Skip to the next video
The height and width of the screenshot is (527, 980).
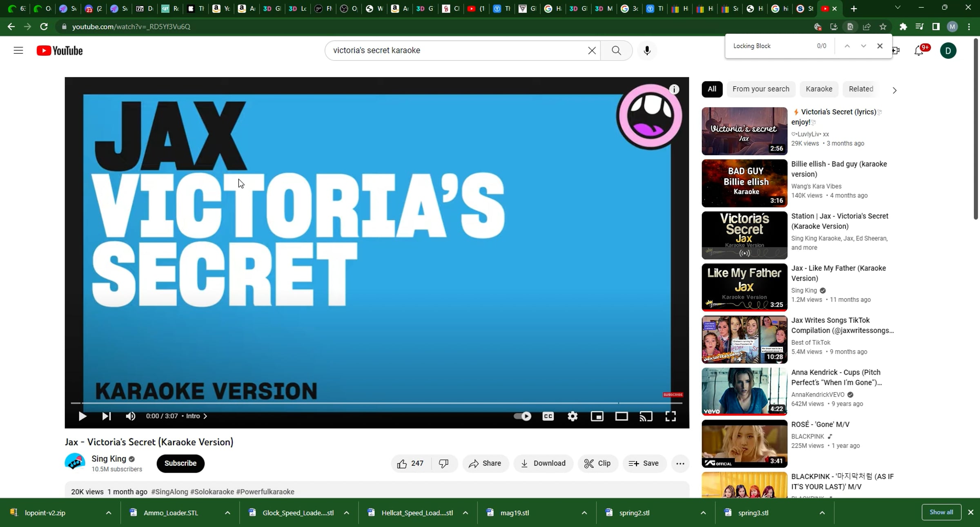tap(106, 416)
